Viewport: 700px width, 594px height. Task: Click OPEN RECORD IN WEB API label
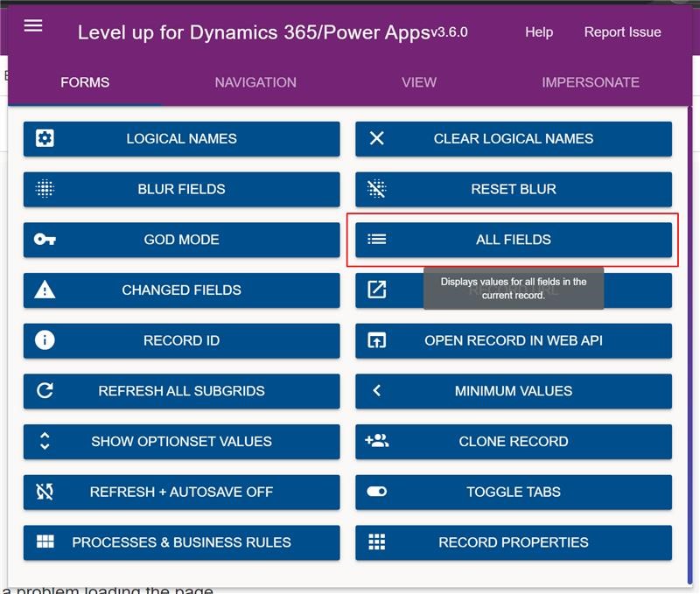[x=514, y=340]
